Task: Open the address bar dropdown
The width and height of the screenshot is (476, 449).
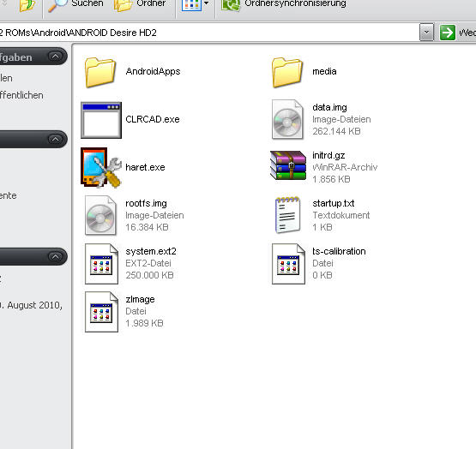Action: [x=426, y=33]
